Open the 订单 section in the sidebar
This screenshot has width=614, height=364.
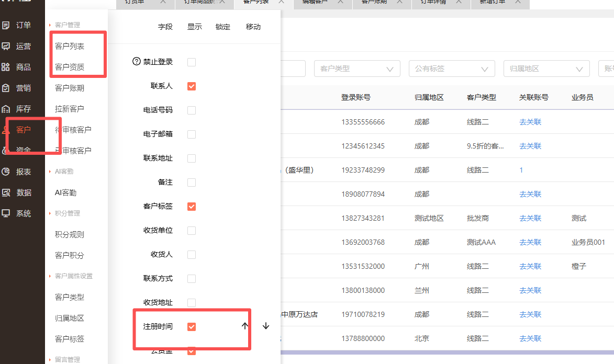(16, 26)
